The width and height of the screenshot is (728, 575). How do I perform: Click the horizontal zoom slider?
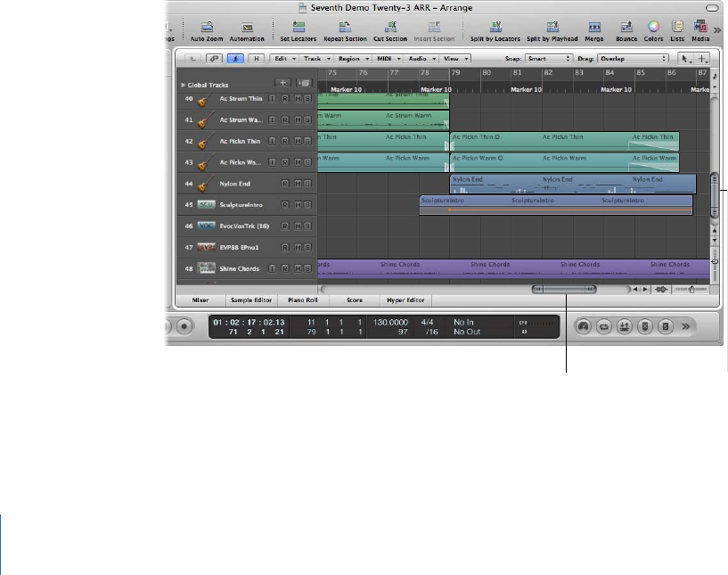pyautogui.click(x=691, y=290)
